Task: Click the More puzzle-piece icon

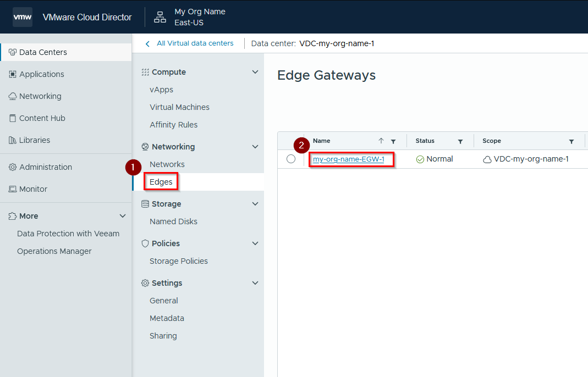Action: (12, 216)
